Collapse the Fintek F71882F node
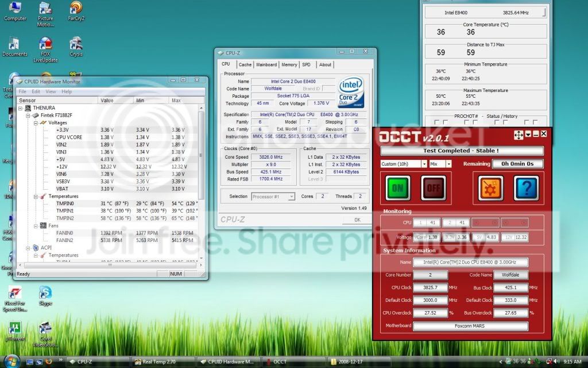 click(28, 115)
